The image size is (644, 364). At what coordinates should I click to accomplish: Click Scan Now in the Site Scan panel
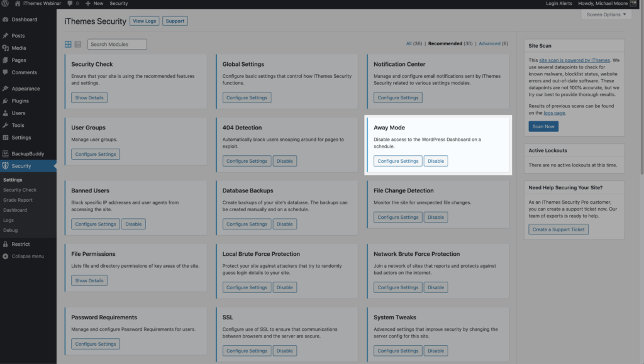click(543, 126)
